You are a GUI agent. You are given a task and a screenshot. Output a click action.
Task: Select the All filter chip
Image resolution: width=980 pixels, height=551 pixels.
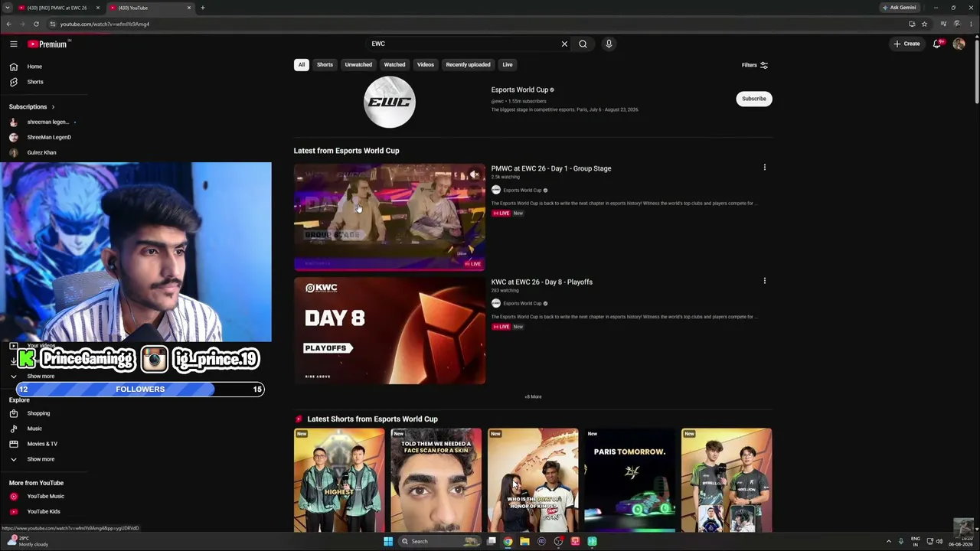302,64
